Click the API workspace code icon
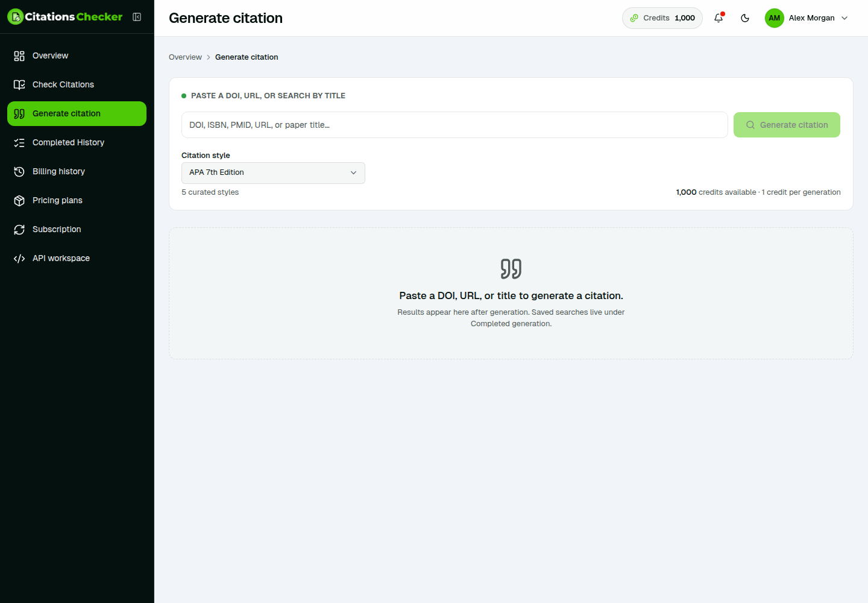 [19, 259]
